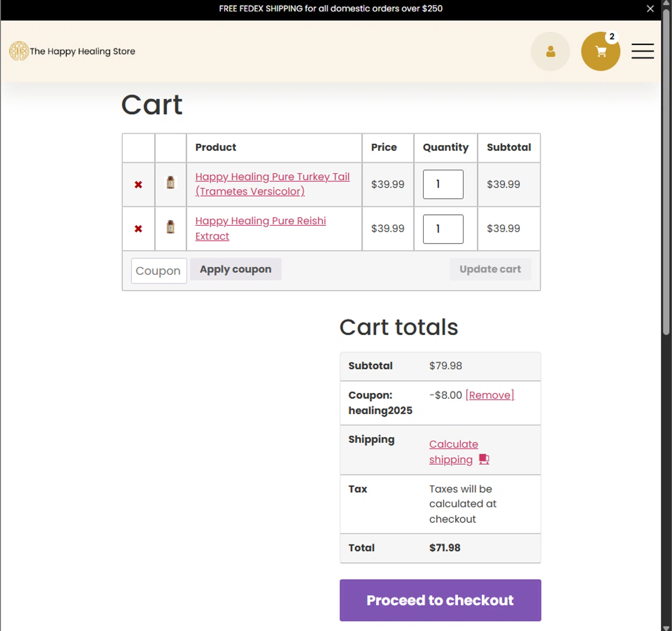Click Reishi Extract row subtotal $39.99

tap(504, 229)
